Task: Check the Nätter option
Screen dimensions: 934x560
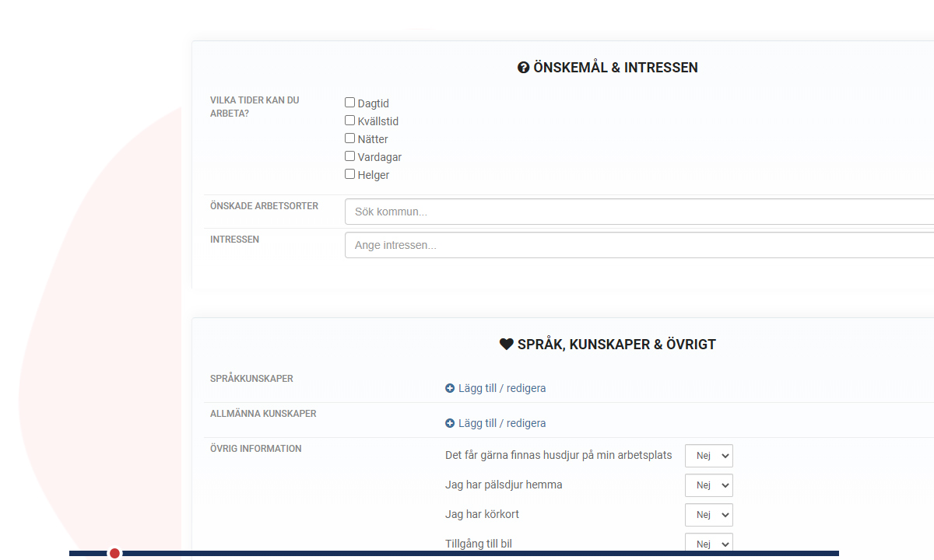Action: click(x=350, y=138)
